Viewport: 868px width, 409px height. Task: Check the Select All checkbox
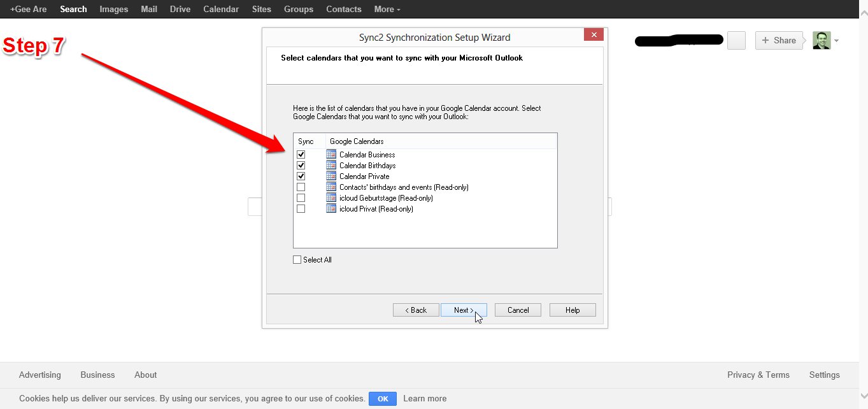297,260
